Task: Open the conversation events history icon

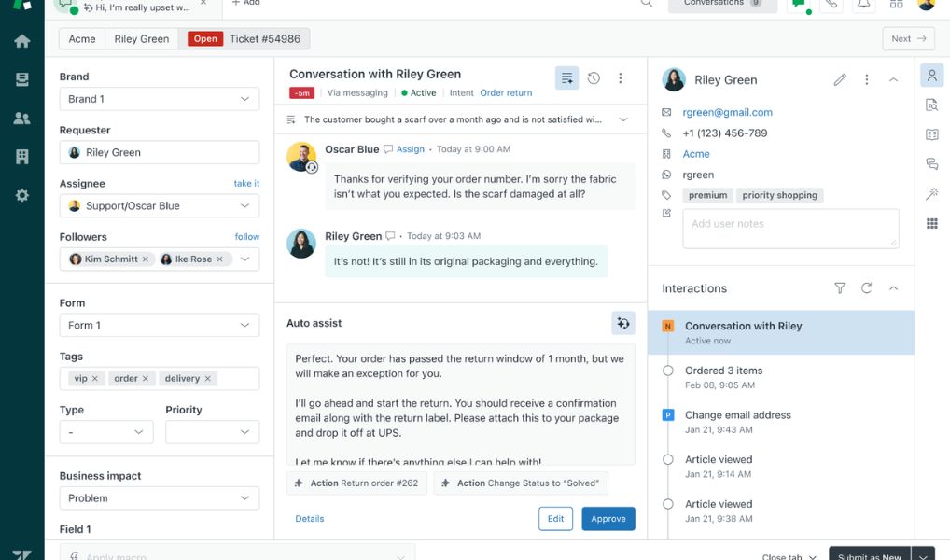Action: 594,78
